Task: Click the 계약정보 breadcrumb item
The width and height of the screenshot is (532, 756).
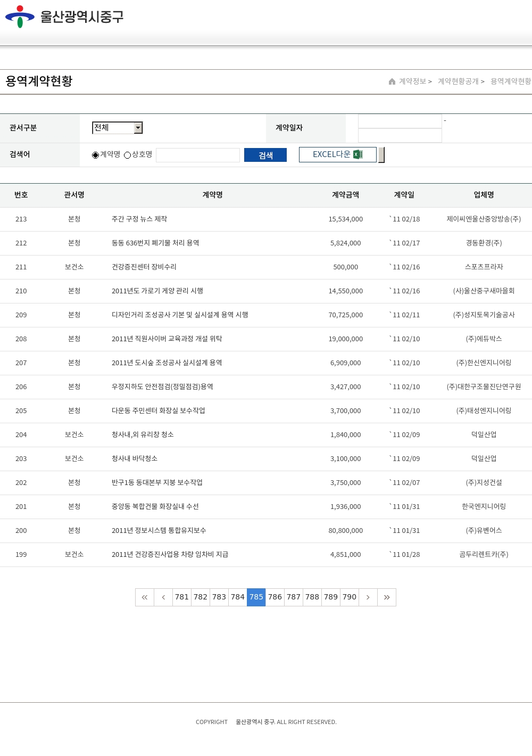Action: click(x=413, y=81)
